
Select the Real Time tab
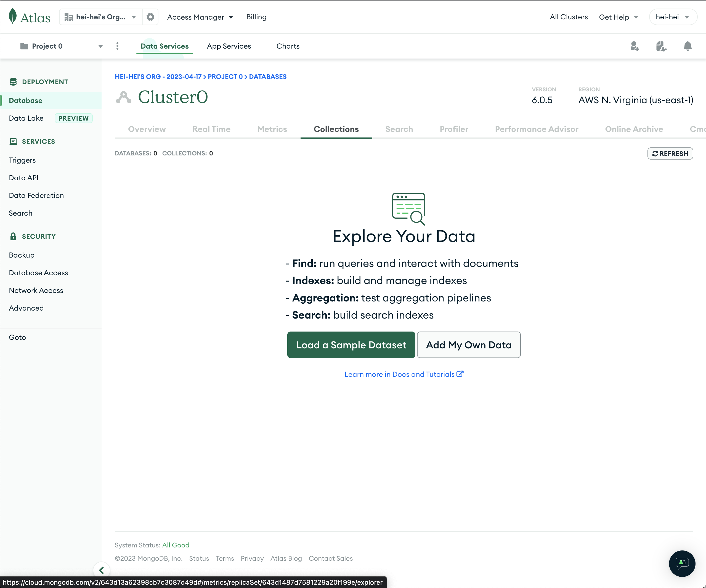[211, 129]
